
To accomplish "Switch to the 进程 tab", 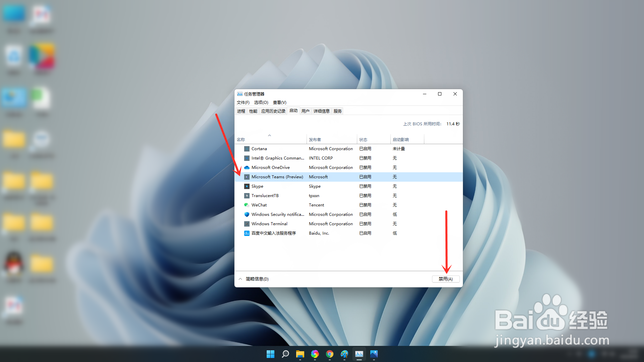I will pyautogui.click(x=241, y=111).
